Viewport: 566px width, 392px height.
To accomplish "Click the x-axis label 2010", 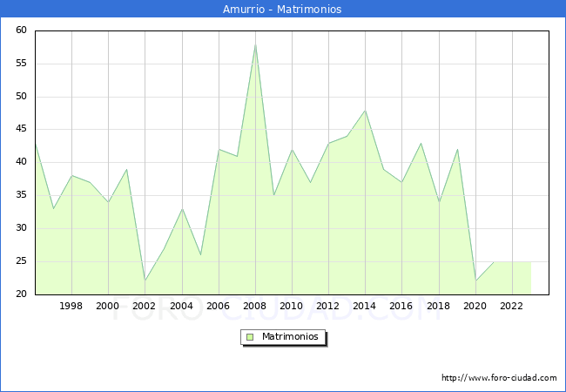I will (292, 306).
